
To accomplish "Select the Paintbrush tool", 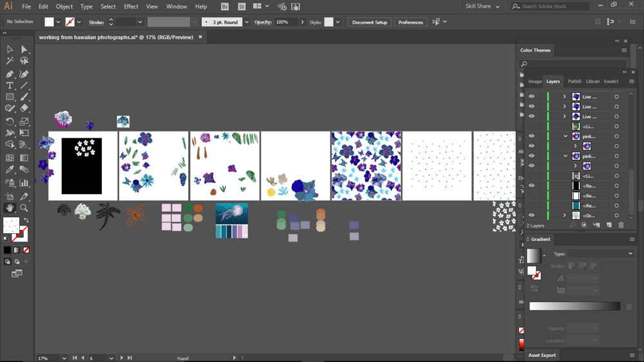I will point(24,97).
